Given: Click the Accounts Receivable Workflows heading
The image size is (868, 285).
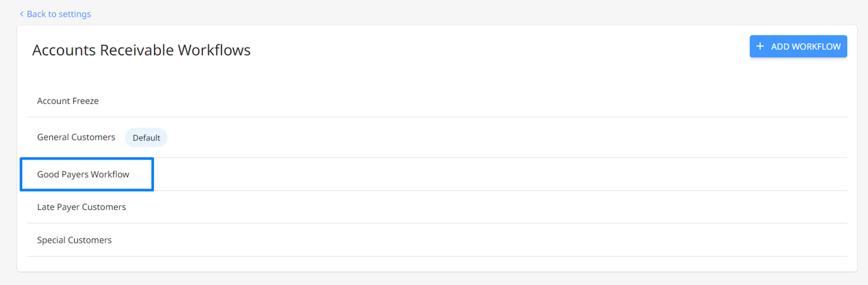Looking at the screenshot, I should (x=141, y=50).
